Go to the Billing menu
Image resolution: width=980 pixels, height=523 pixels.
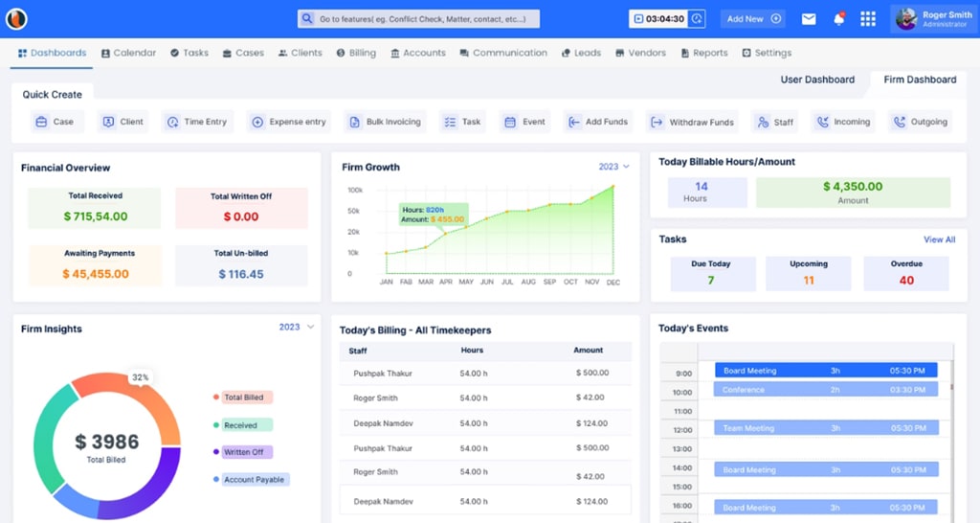tap(356, 53)
